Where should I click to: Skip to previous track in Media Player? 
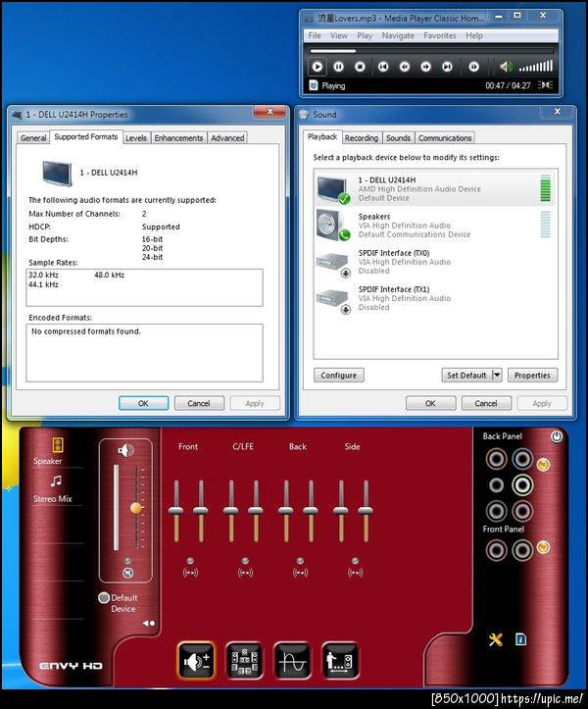[383, 67]
